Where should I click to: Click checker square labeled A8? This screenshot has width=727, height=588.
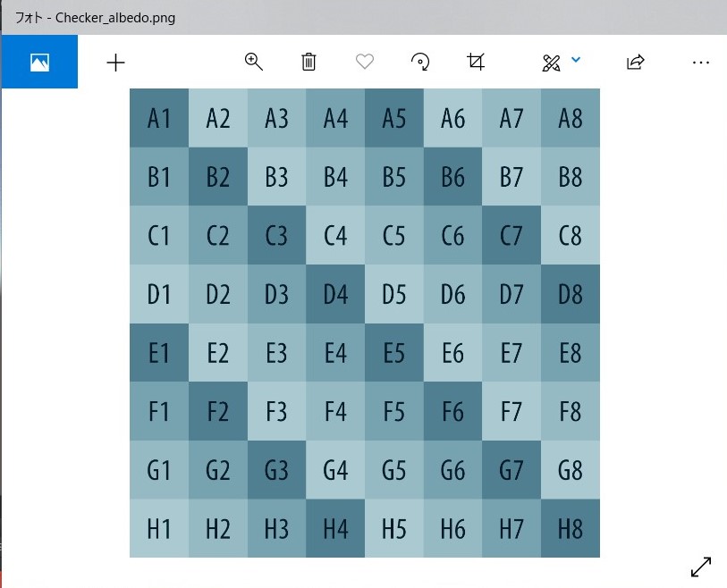click(571, 118)
